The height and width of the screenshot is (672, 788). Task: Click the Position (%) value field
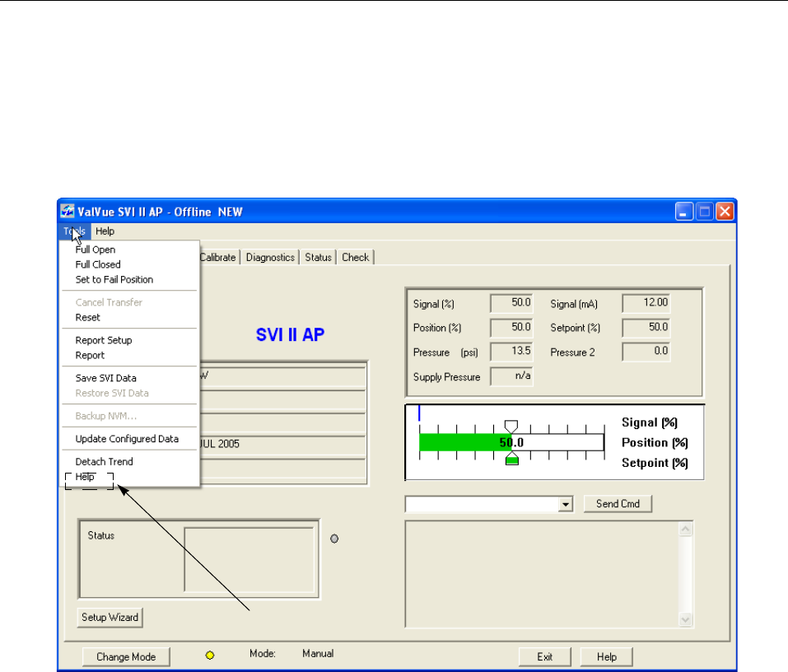pos(511,328)
